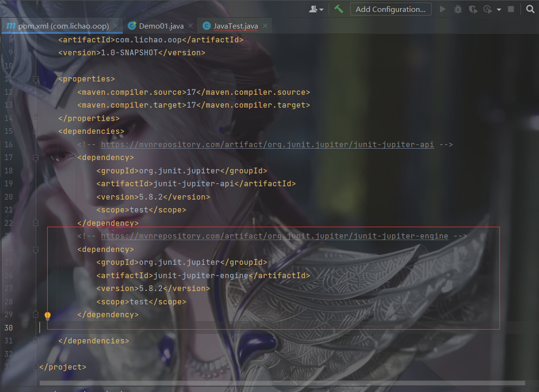
Task: Click fold end marker at line 31
Action: coord(36,341)
